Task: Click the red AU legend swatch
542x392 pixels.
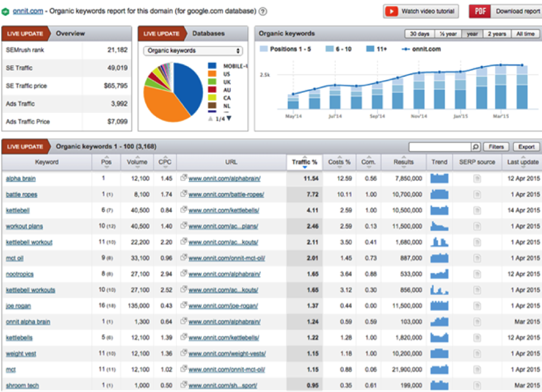Action: pos(212,90)
